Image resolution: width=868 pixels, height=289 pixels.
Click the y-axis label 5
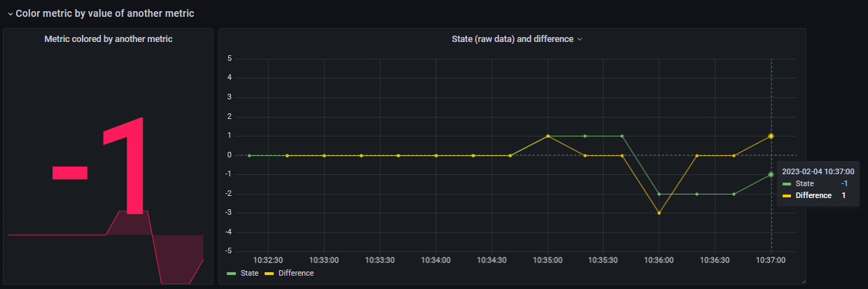(x=230, y=59)
